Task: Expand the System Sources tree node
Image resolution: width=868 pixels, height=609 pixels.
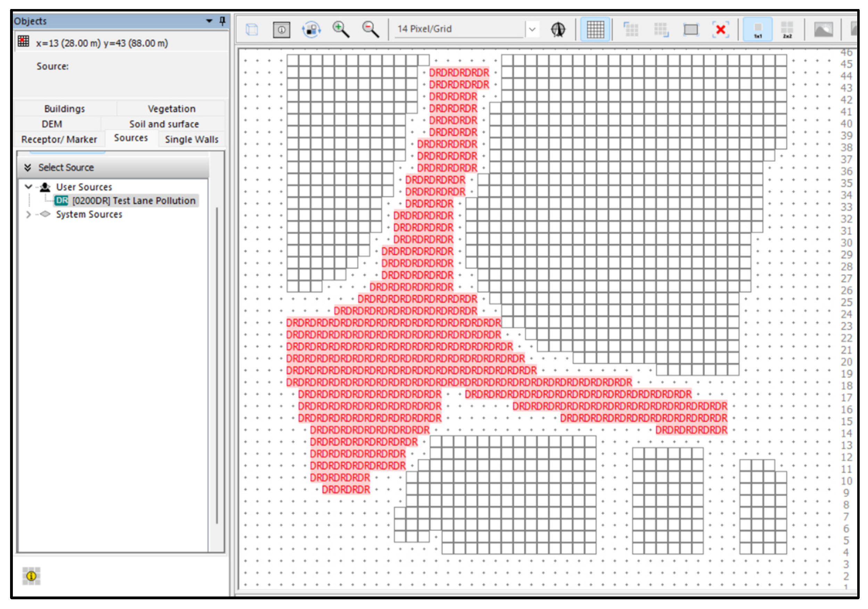Action: coord(28,214)
